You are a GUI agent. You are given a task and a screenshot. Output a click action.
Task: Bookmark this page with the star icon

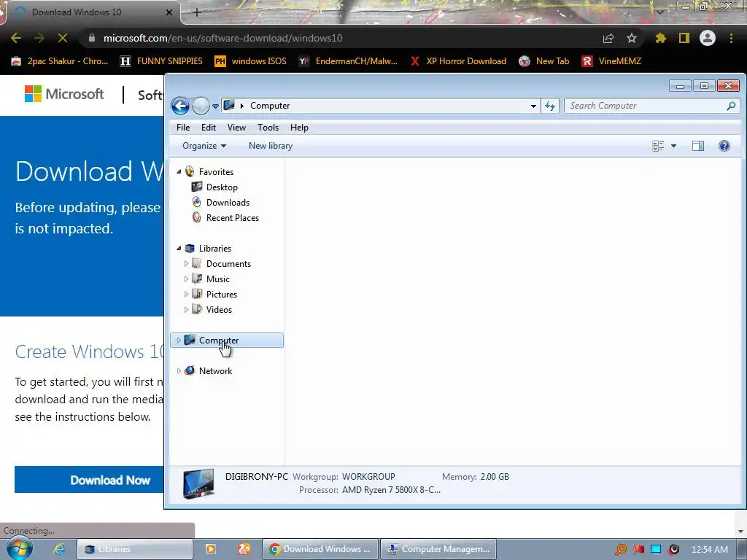click(x=632, y=38)
